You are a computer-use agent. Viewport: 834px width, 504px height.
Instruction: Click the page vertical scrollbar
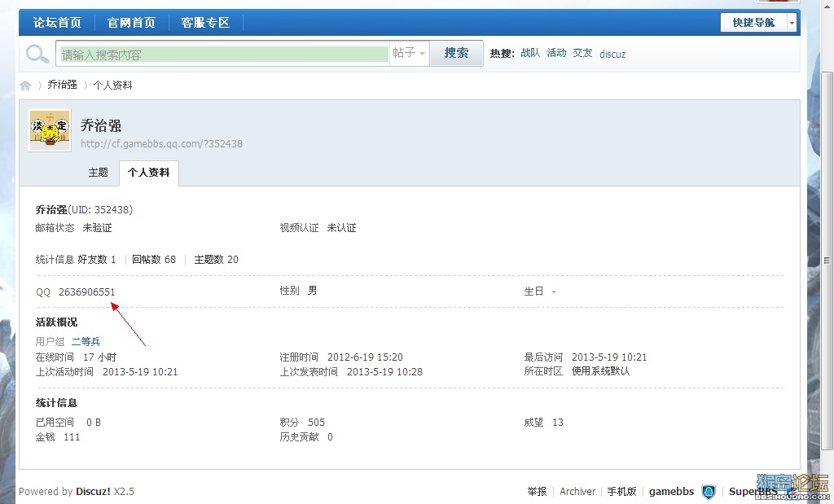[827, 260]
